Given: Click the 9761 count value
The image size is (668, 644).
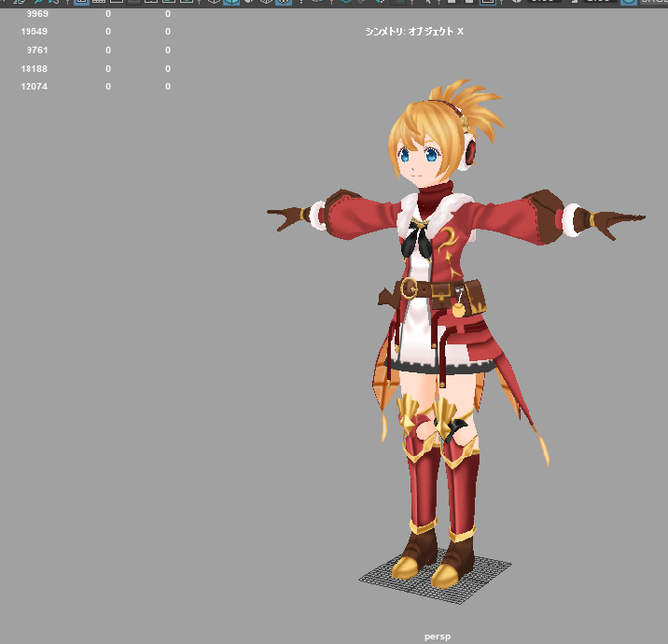Looking at the screenshot, I should pos(37,50).
